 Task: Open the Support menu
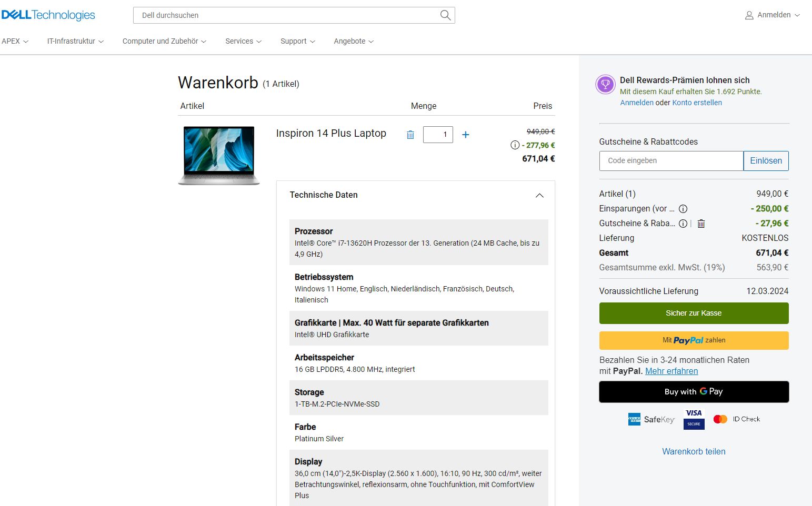pyautogui.click(x=298, y=41)
